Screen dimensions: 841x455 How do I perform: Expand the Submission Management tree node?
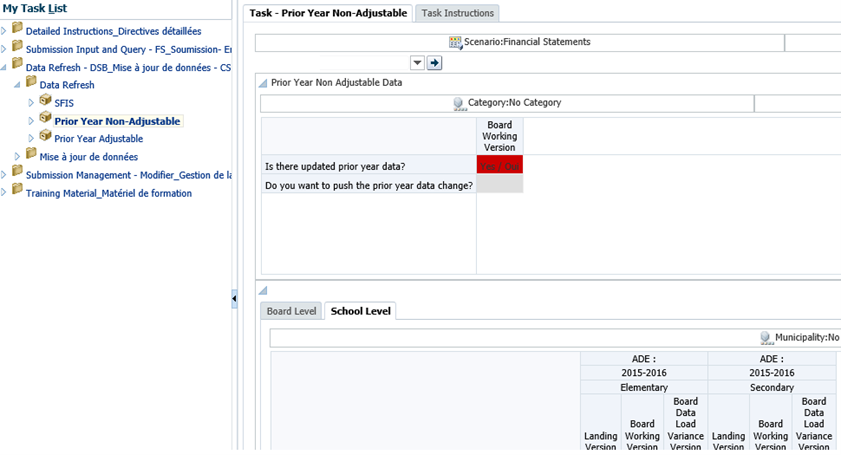tap(3, 175)
